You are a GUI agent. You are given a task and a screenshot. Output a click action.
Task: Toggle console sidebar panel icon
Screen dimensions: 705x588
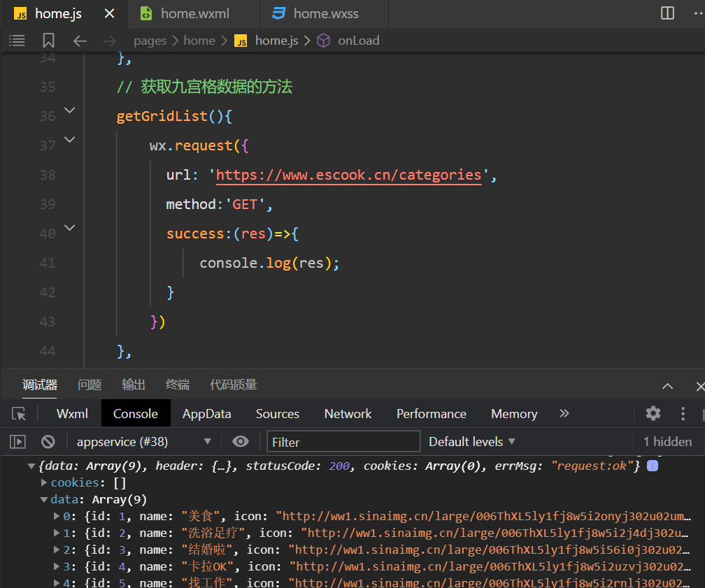pos(18,442)
